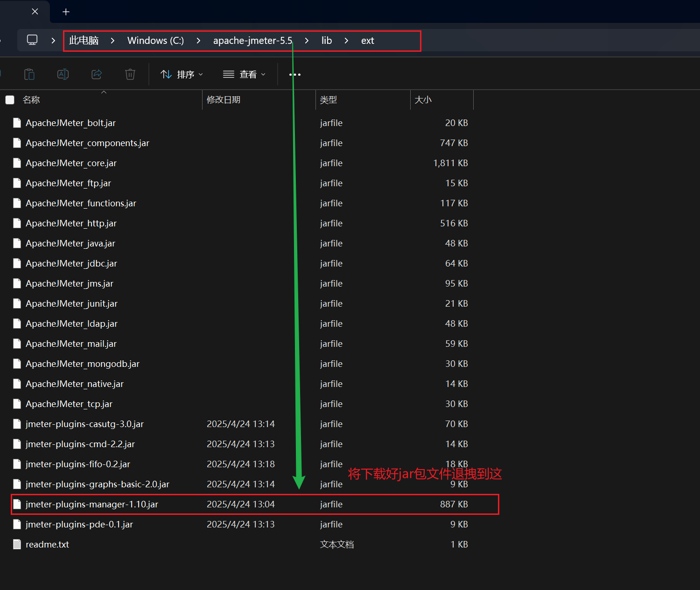Click file icon of jmeter-plugins-manager-1.10.jar
The width and height of the screenshot is (700, 590).
click(x=17, y=504)
